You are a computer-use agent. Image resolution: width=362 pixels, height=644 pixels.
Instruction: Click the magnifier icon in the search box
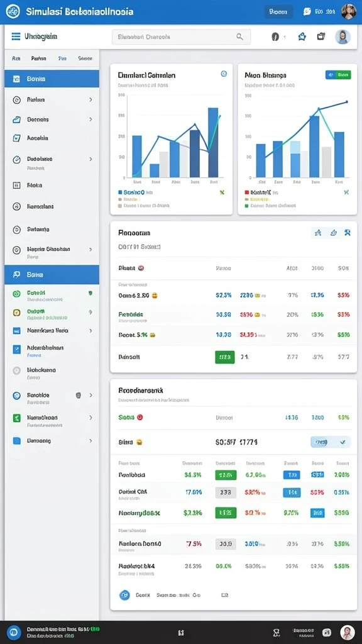pyautogui.click(x=239, y=36)
